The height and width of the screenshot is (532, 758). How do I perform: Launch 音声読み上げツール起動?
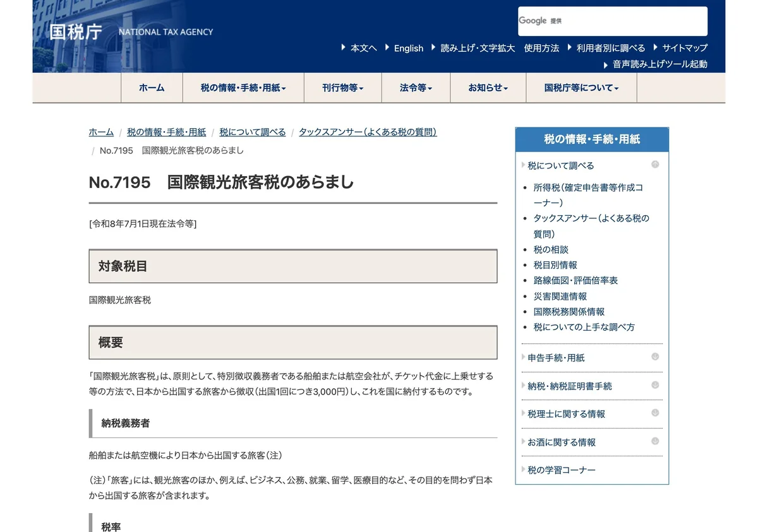[660, 64]
